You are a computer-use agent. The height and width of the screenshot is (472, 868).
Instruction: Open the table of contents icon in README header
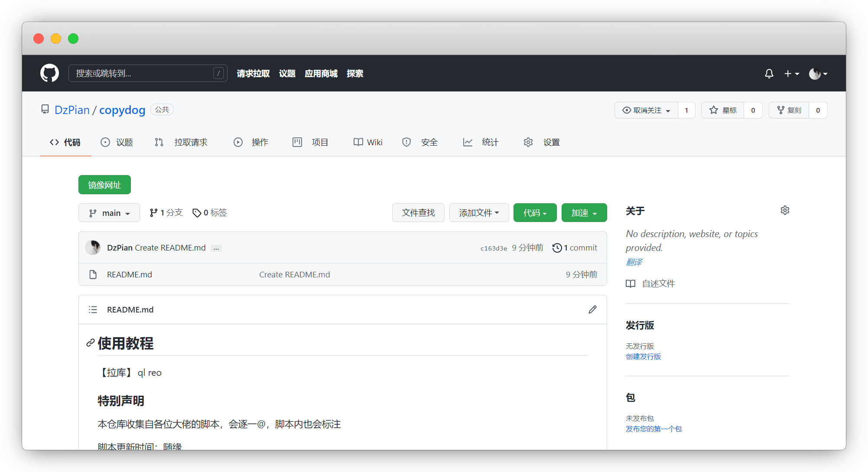click(x=93, y=309)
